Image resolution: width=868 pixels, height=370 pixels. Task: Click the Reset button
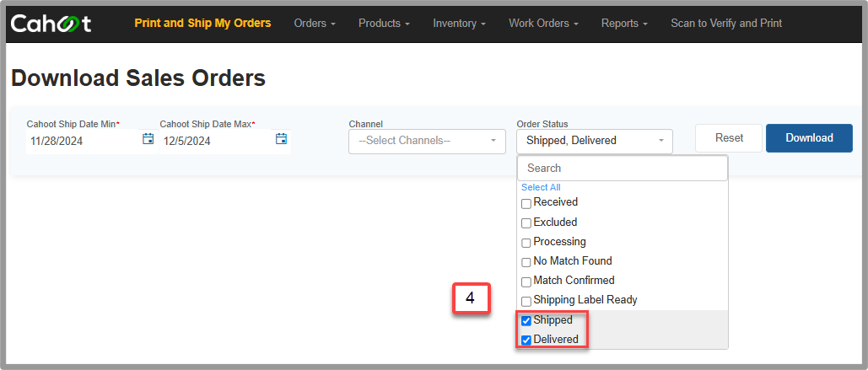(729, 138)
